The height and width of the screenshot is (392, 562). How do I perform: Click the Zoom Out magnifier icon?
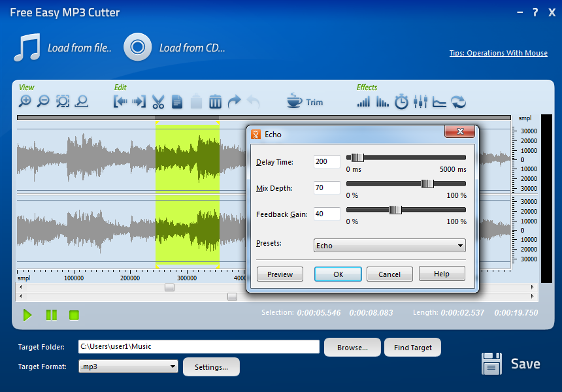click(x=44, y=102)
